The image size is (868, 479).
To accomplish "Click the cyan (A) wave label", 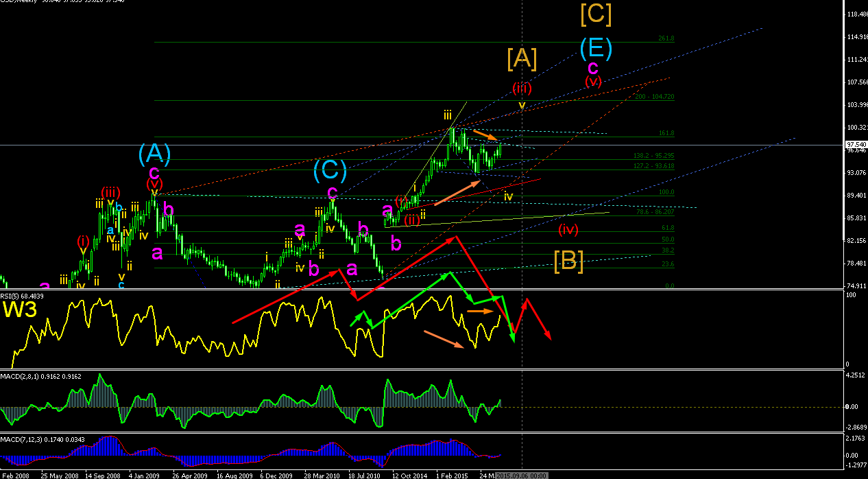I will tap(155, 154).
